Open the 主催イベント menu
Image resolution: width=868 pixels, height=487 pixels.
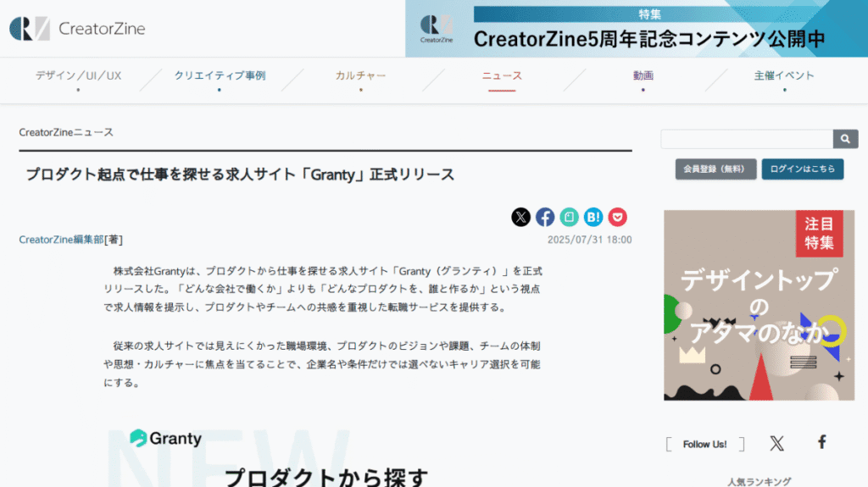coord(784,76)
